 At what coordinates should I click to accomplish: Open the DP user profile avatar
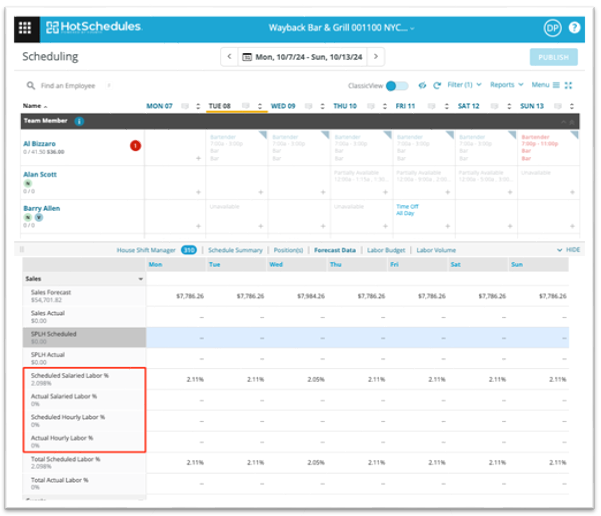click(x=552, y=28)
